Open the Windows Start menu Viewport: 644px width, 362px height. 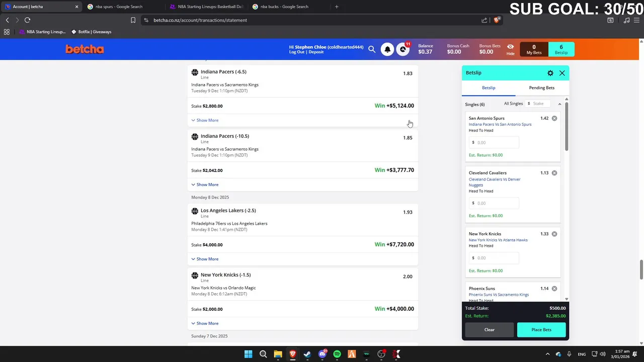click(x=248, y=354)
